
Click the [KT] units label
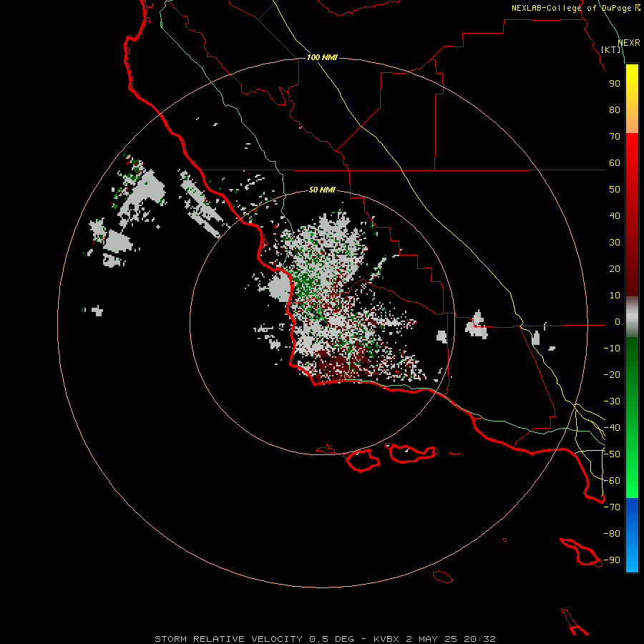[x=611, y=49]
